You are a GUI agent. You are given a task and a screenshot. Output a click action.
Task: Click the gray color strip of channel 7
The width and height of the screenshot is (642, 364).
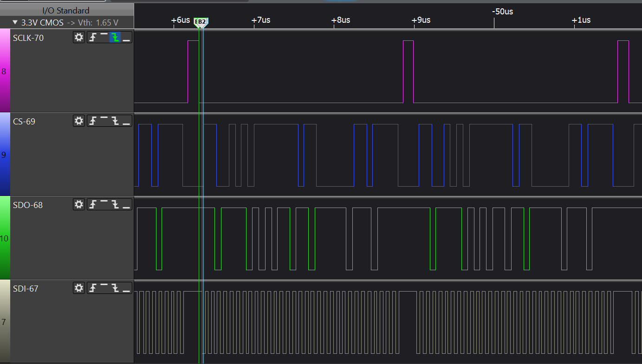[x=5, y=321]
